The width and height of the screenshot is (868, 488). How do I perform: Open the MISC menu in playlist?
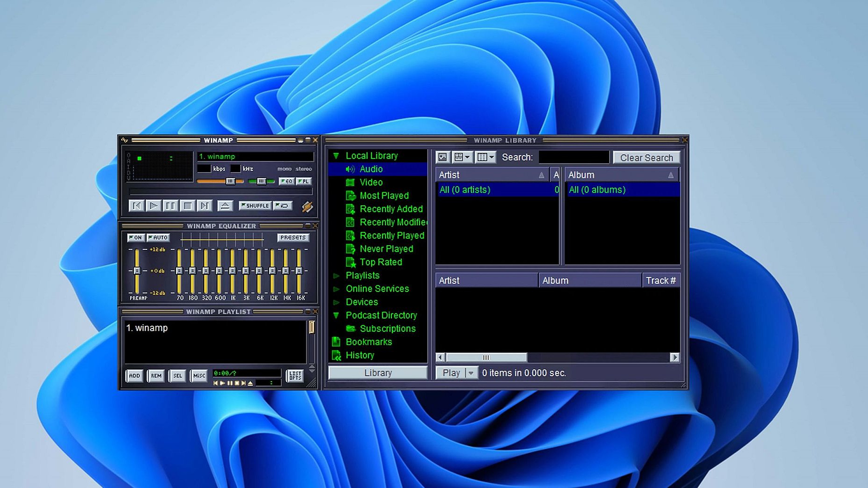199,376
